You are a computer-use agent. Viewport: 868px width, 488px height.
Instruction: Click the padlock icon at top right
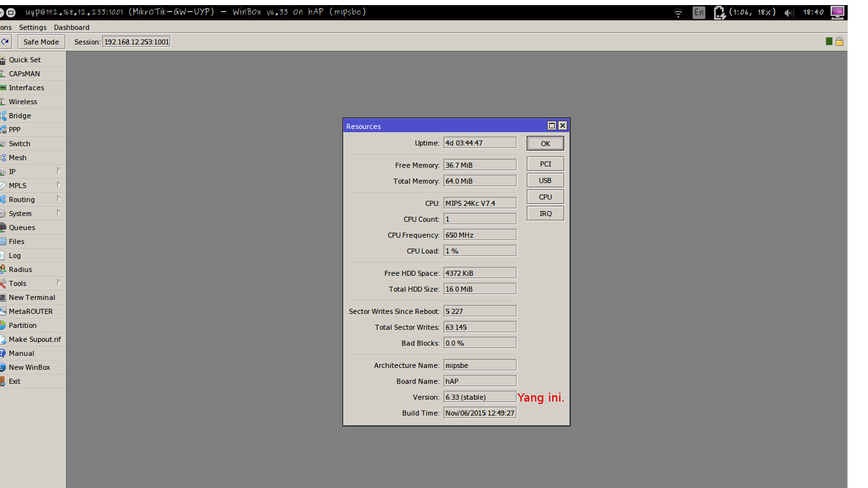pyautogui.click(x=839, y=41)
